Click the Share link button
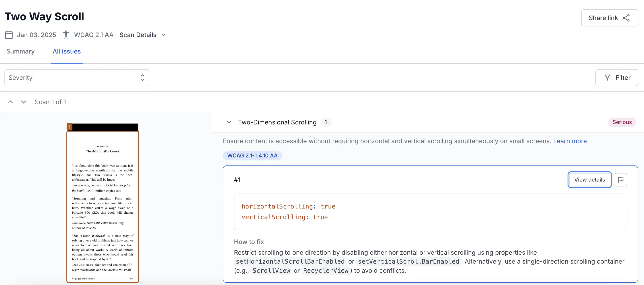Image resolution: width=644 pixels, height=285 pixels. (x=609, y=18)
